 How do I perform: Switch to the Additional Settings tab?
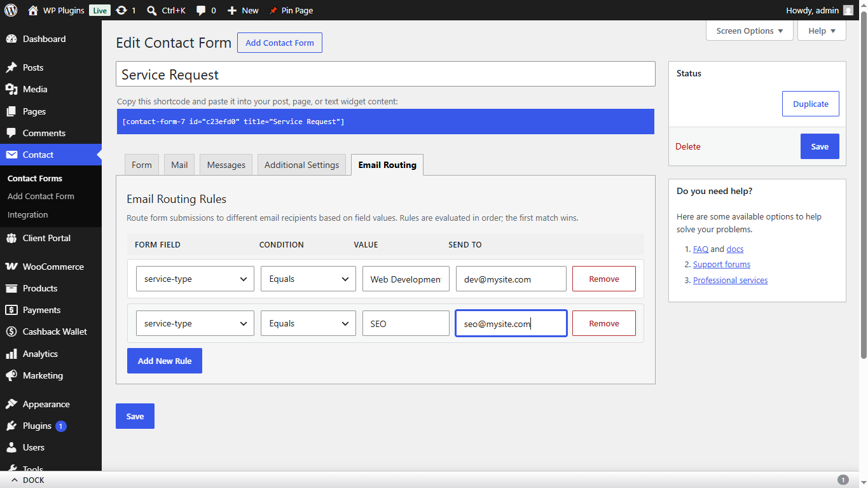[302, 165]
